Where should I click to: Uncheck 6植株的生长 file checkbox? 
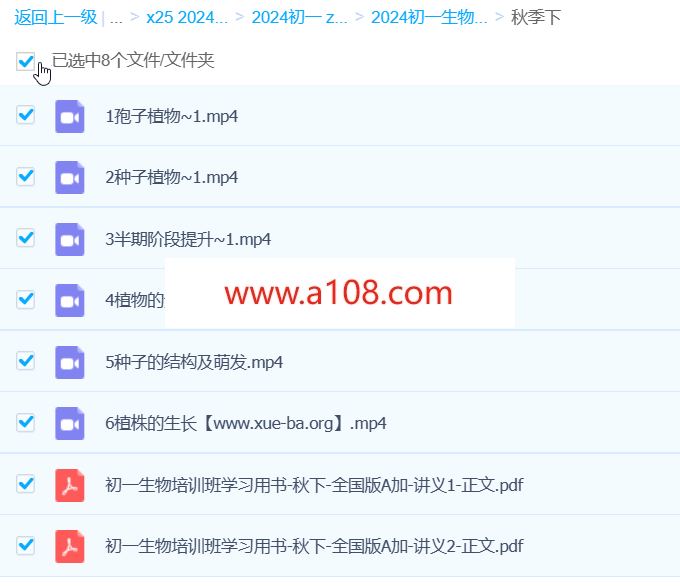click(26, 422)
